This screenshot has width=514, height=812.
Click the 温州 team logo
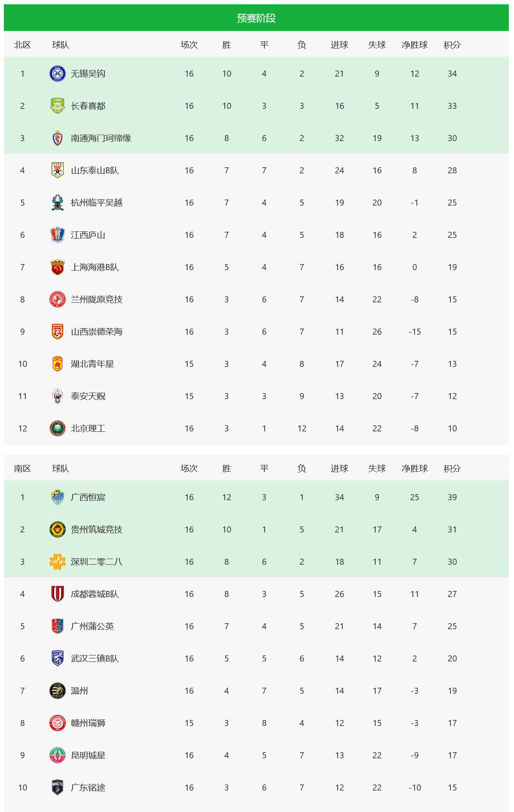point(57,691)
